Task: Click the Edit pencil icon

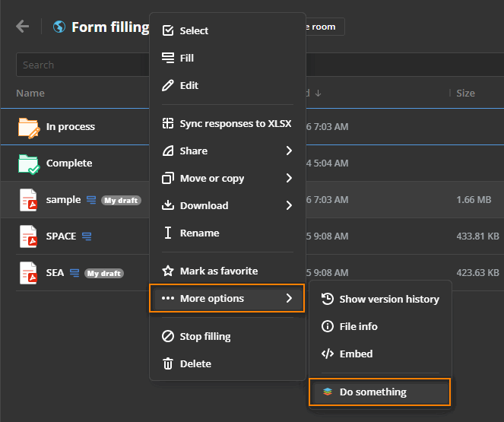Action: click(x=168, y=85)
